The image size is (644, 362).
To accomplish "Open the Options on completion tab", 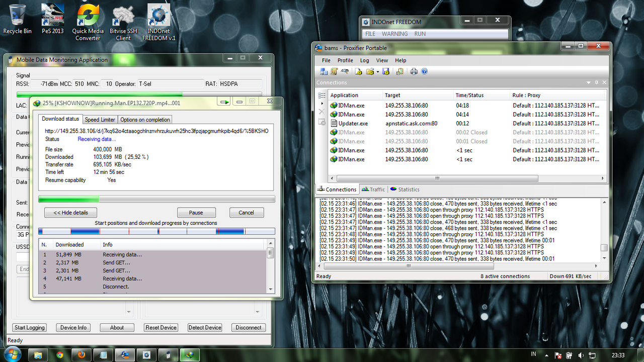I will click(x=145, y=120).
